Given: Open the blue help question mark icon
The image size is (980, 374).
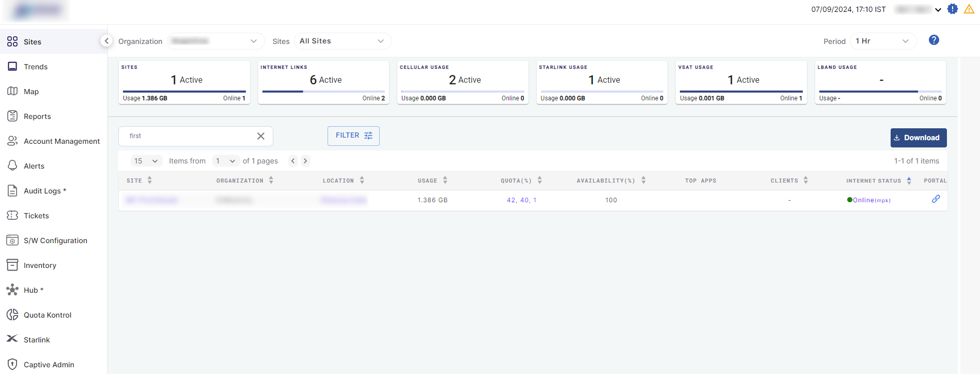Looking at the screenshot, I should pos(934,40).
